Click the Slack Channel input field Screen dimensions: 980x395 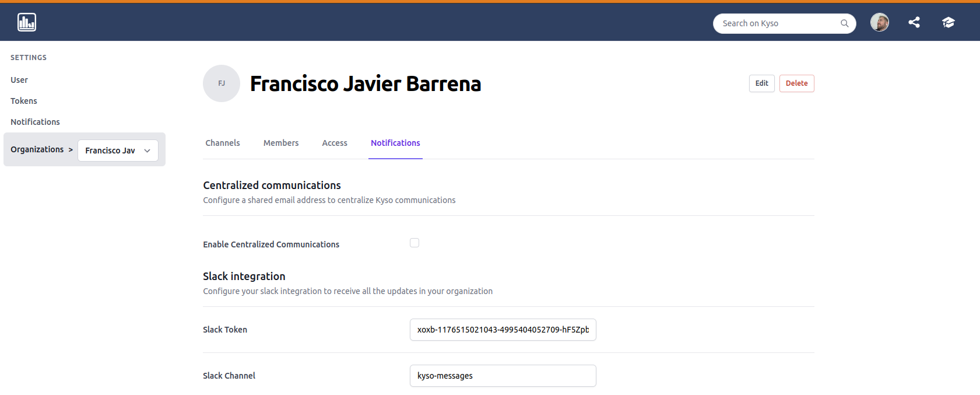503,376
